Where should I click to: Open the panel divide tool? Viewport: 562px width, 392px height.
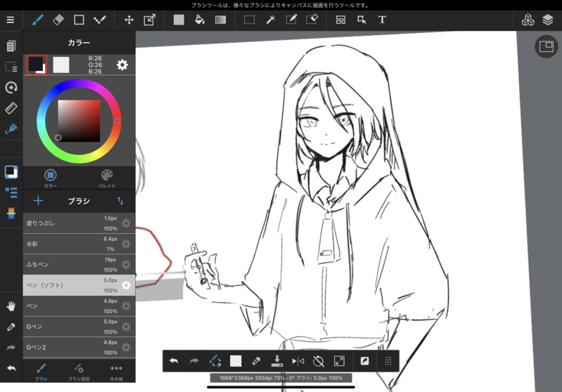[x=340, y=20]
